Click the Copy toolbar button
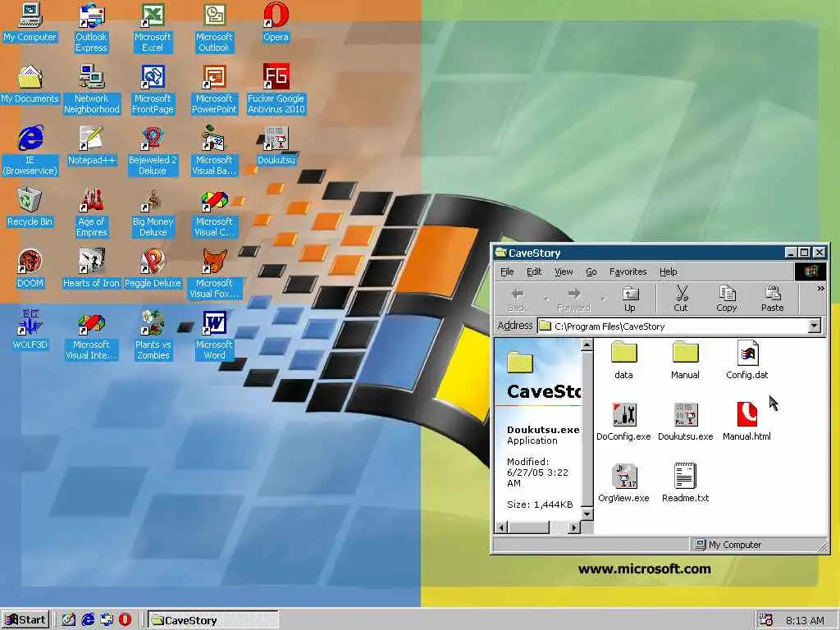 point(727,299)
